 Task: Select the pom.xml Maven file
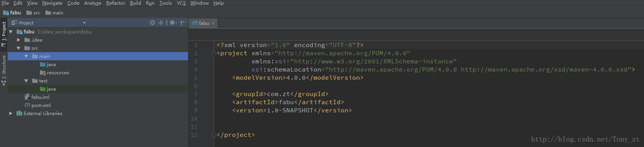point(38,105)
